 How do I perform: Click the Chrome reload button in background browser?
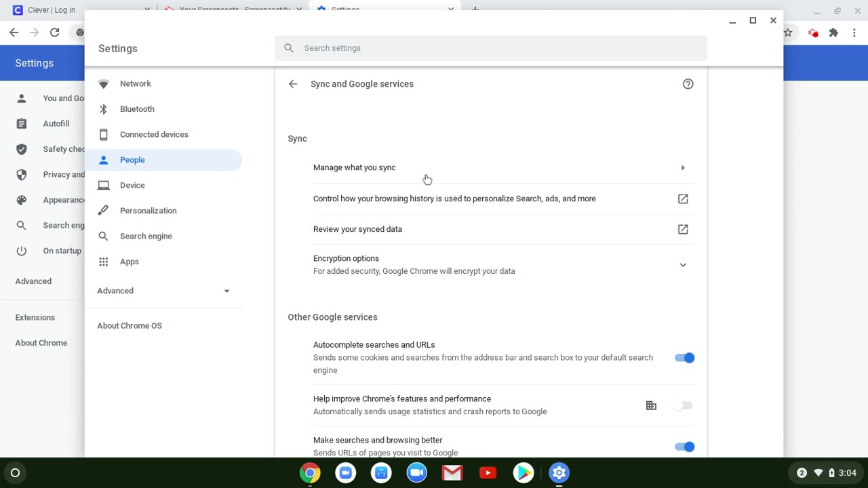coord(54,33)
